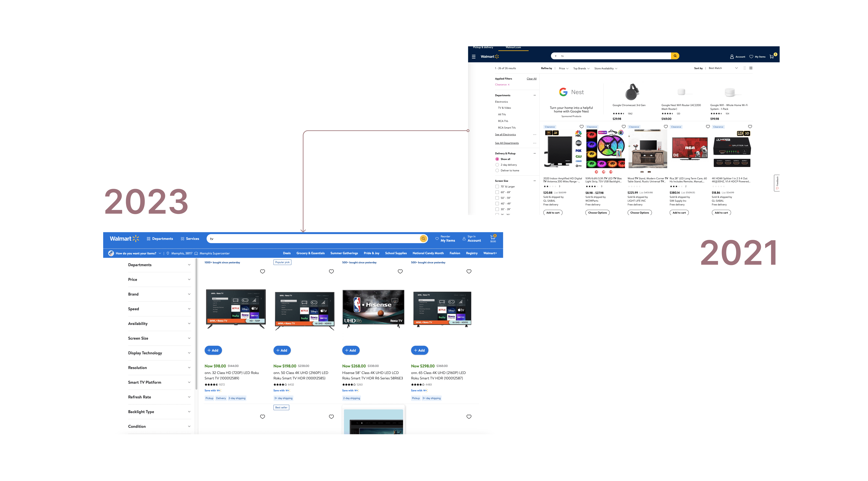Open Account in the 2021 header
The height and width of the screenshot is (481, 868).
tap(738, 57)
